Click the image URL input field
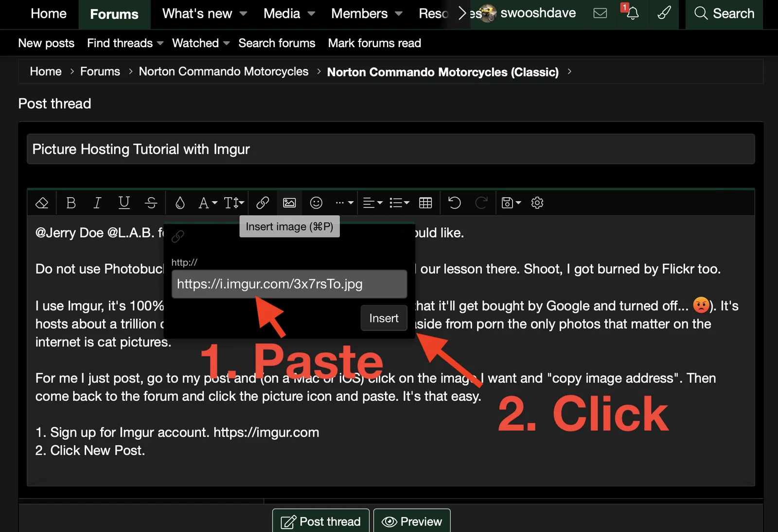The image size is (778, 532). click(289, 284)
